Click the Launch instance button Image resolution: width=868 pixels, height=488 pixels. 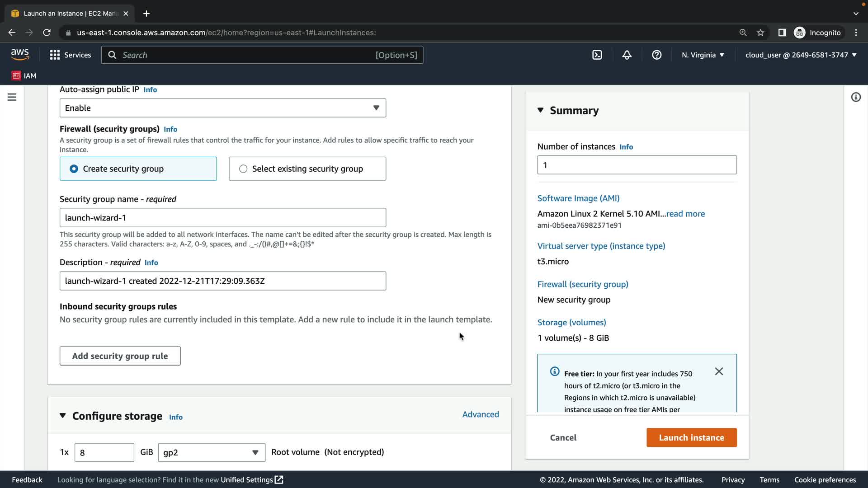tap(691, 437)
